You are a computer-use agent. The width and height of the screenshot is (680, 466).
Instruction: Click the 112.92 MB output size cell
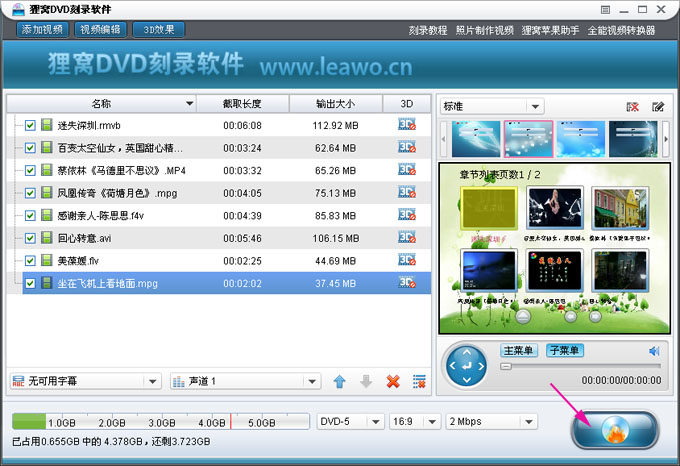[336, 126]
